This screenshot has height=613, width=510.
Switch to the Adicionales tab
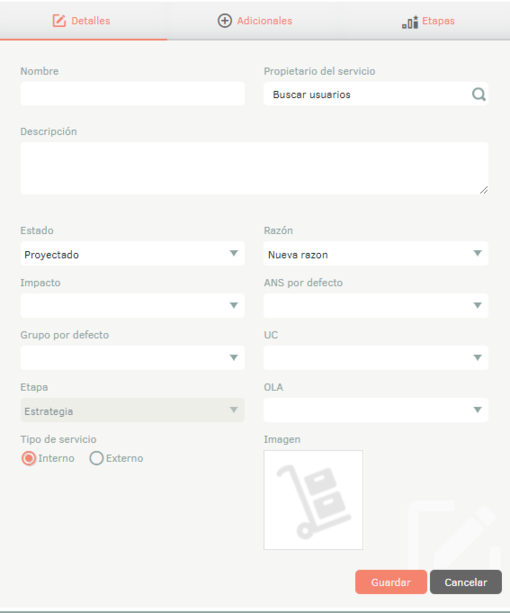255,21
